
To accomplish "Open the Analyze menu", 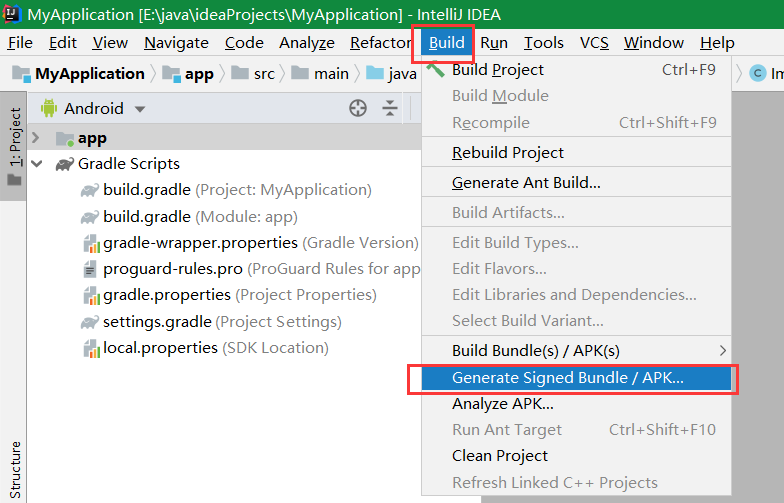I will pyautogui.click(x=306, y=43).
